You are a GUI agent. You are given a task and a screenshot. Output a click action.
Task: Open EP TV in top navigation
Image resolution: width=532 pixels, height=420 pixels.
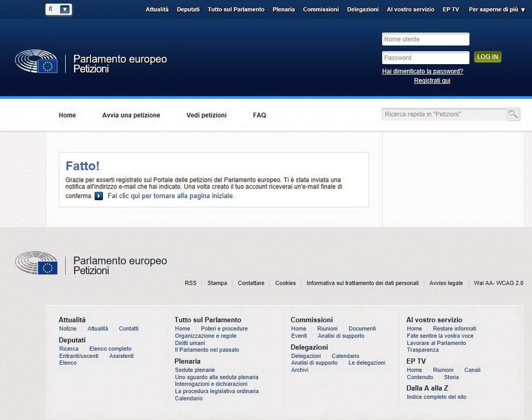[x=451, y=9]
